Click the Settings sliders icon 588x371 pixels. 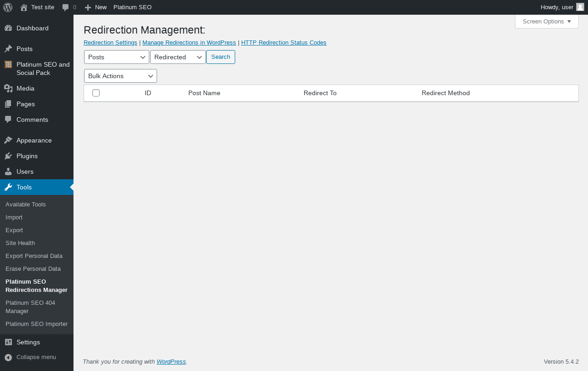pyautogui.click(x=8, y=342)
